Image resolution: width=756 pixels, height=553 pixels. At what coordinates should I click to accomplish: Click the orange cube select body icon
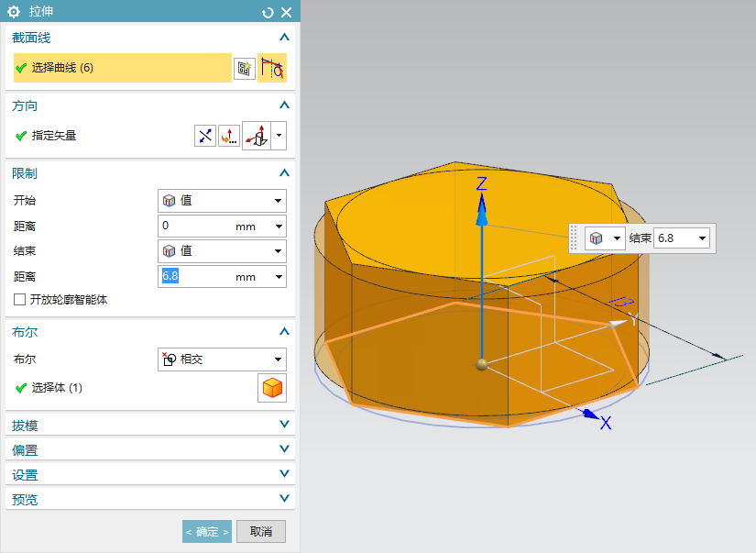click(272, 388)
